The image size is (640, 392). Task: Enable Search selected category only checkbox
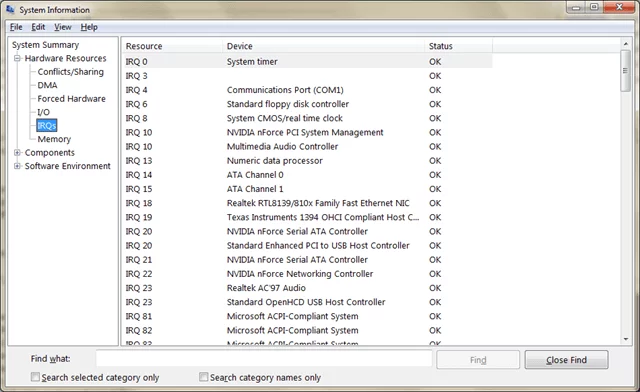coord(36,377)
